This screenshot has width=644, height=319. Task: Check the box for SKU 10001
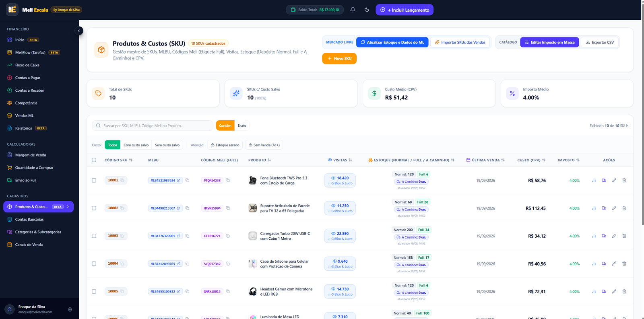(x=94, y=180)
